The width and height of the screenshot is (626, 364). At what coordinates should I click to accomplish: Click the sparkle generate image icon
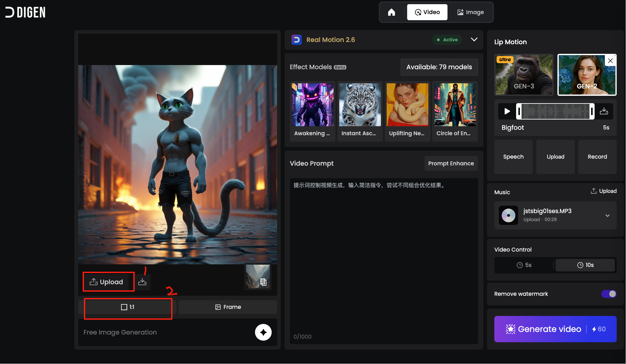[263, 332]
